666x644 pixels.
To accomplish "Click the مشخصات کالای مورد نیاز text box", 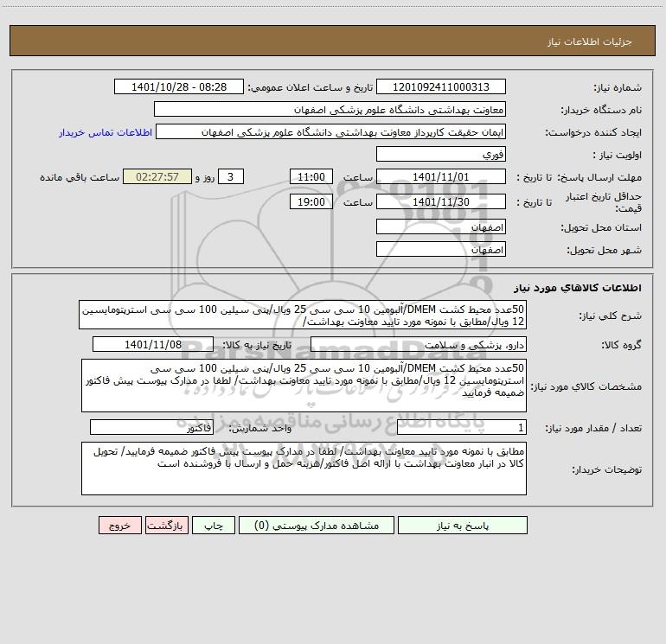I will coord(304,386).
